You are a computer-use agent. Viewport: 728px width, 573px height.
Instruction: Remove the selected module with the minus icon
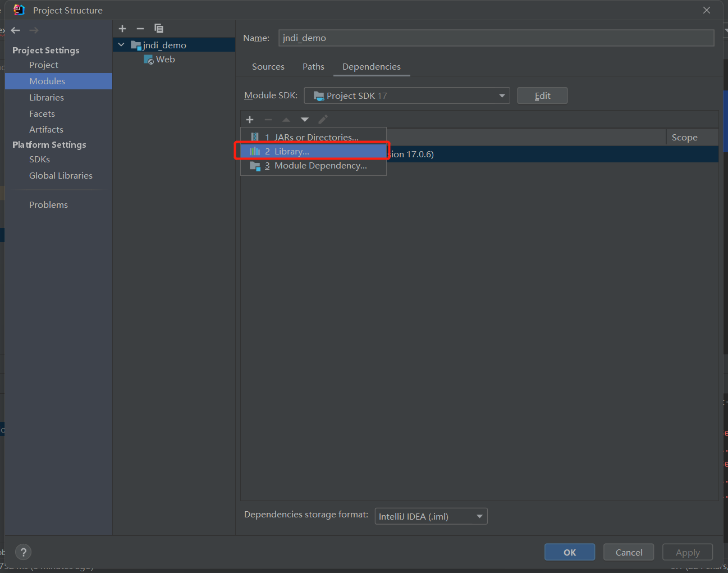[140, 29]
